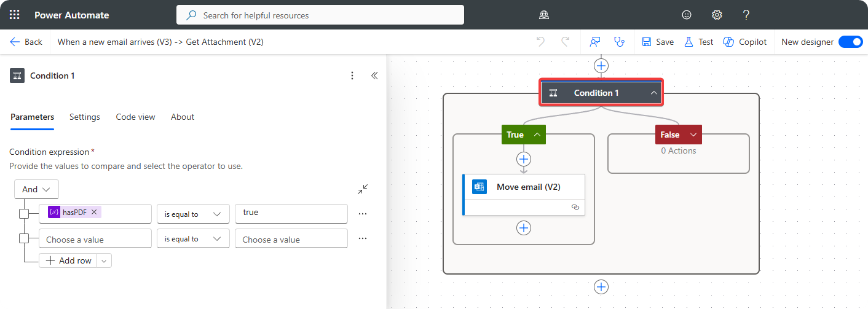Image resolution: width=868 pixels, height=309 pixels.
Task: Toggle the New designer switch
Action: tap(850, 42)
